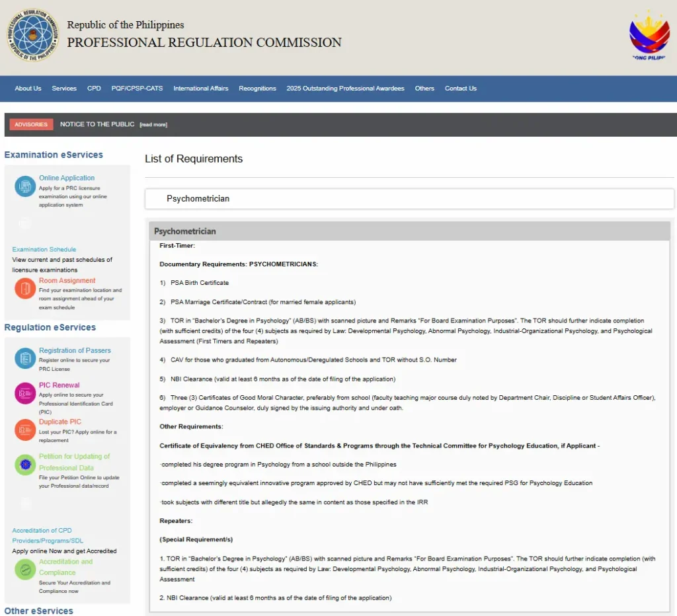This screenshot has height=616, width=677.
Task: Click the red ADVISORIES button
Action: (x=31, y=124)
